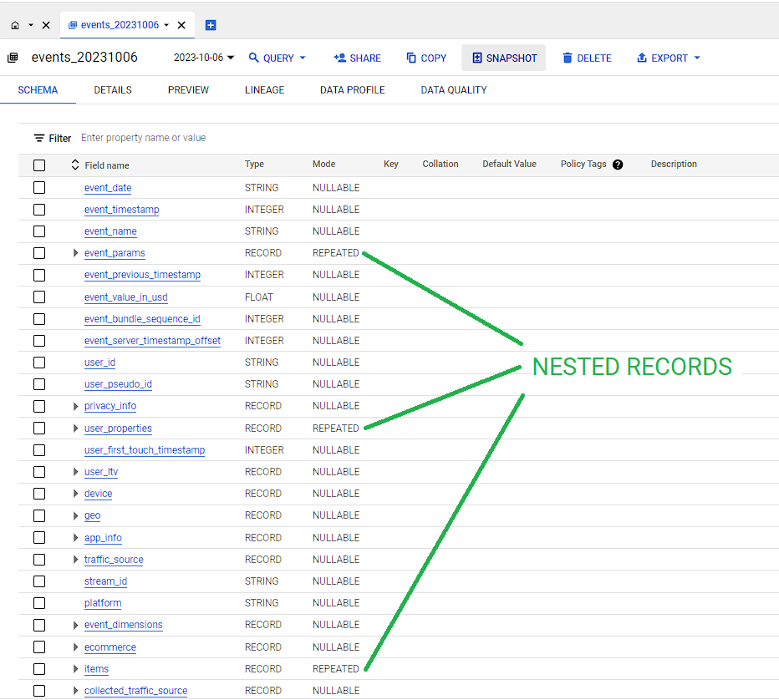
Task: Click the DELETE button
Action: 587,58
